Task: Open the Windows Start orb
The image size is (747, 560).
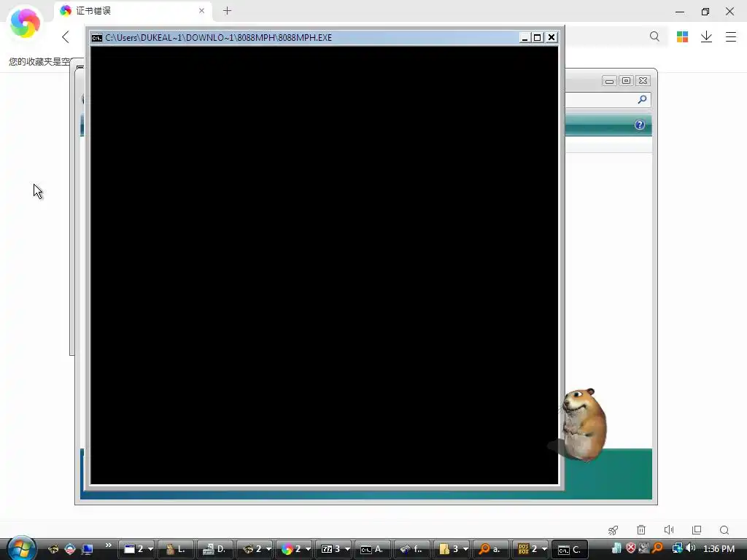Action: tap(21, 548)
